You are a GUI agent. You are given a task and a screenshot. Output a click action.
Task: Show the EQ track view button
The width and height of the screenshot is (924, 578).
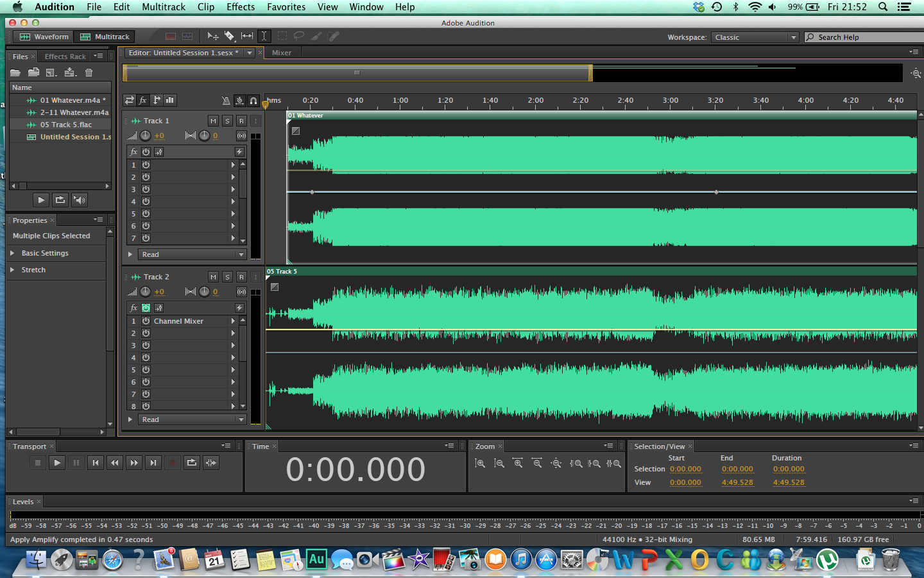pos(170,100)
